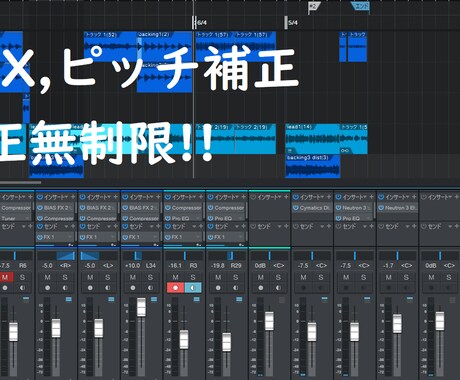Bypass FX 1 send on the -16.1 R3 channel
Screen dimensions: 460x380
168,237
